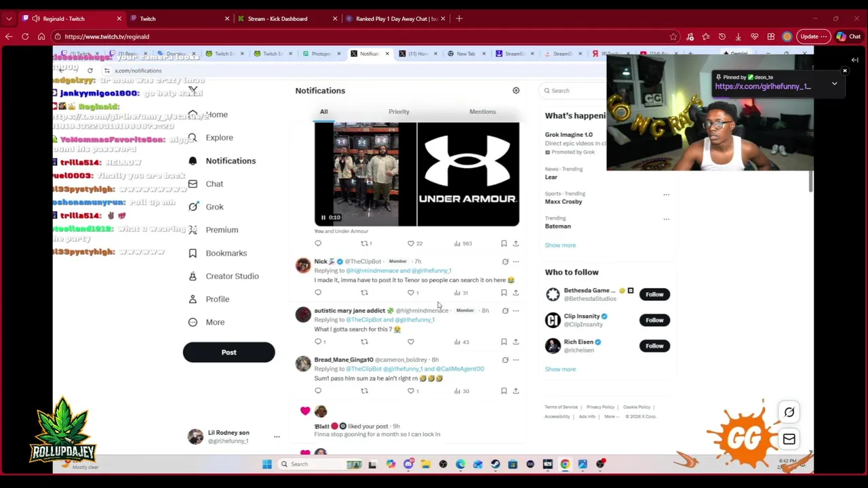The height and width of the screenshot is (488, 868).
Task: Open options for Maxx Crosby trend
Action: [x=666, y=195]
